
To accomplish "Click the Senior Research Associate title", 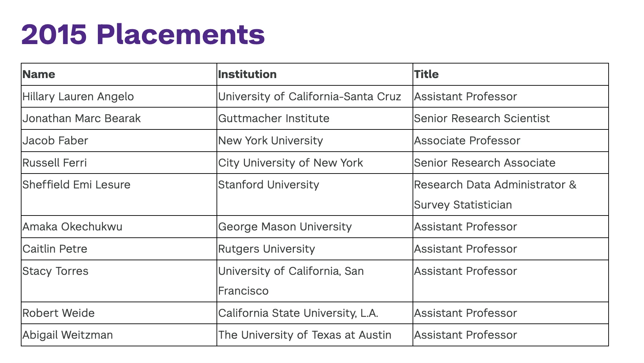I will coord(484,163).
